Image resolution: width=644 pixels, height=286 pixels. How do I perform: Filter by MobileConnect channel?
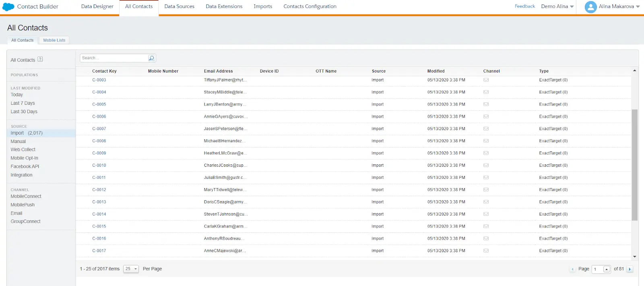tap(26, 197)
